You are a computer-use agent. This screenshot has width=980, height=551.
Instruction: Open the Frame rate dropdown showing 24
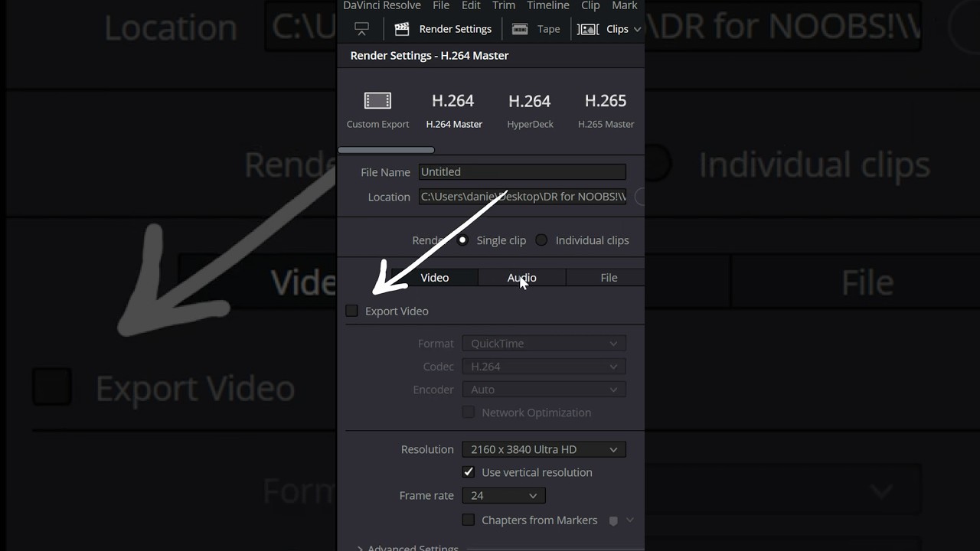(x=504, y=496)
